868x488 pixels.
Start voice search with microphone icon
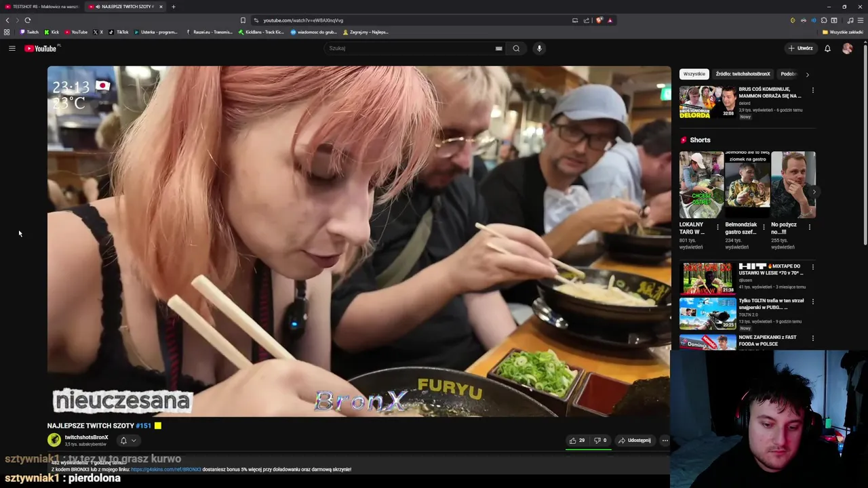coord(539,48)
